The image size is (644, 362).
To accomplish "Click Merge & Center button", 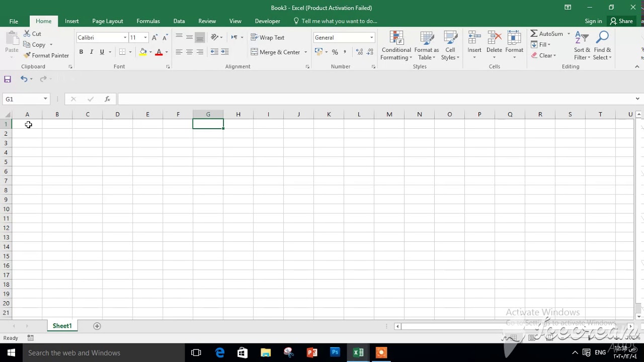I will [x=276, y=52].
